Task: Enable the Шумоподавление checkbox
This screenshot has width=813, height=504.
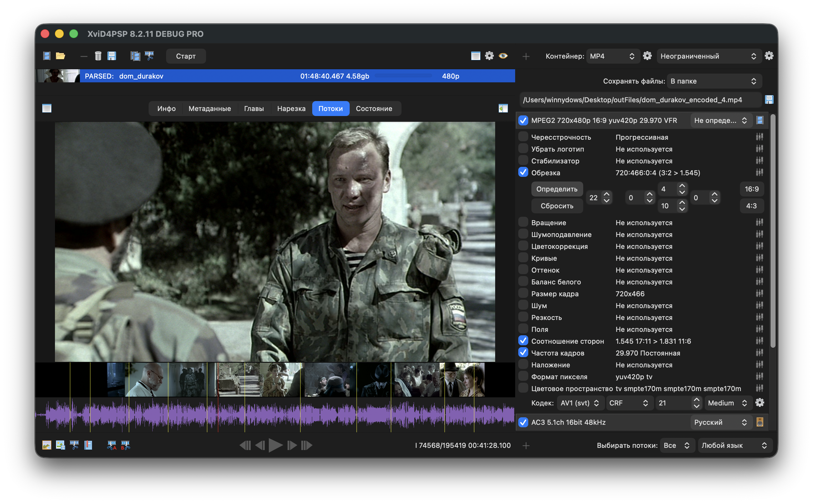Action: pyautogui.click(x=523, y=234)
